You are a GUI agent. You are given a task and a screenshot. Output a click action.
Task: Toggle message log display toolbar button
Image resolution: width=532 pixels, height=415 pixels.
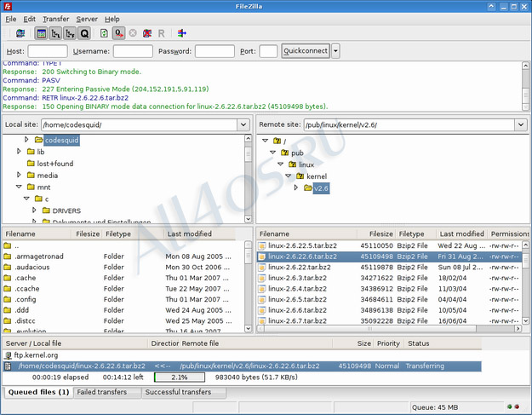tap(42, 33)
